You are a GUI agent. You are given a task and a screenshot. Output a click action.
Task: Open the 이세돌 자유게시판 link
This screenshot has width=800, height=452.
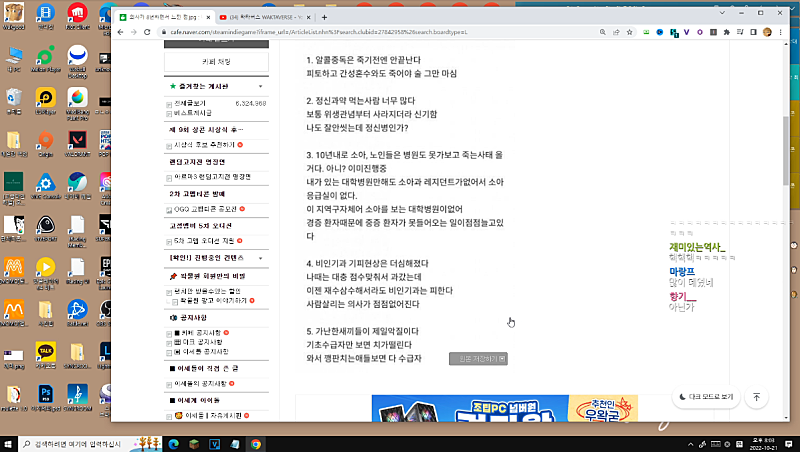coord(208,416)
